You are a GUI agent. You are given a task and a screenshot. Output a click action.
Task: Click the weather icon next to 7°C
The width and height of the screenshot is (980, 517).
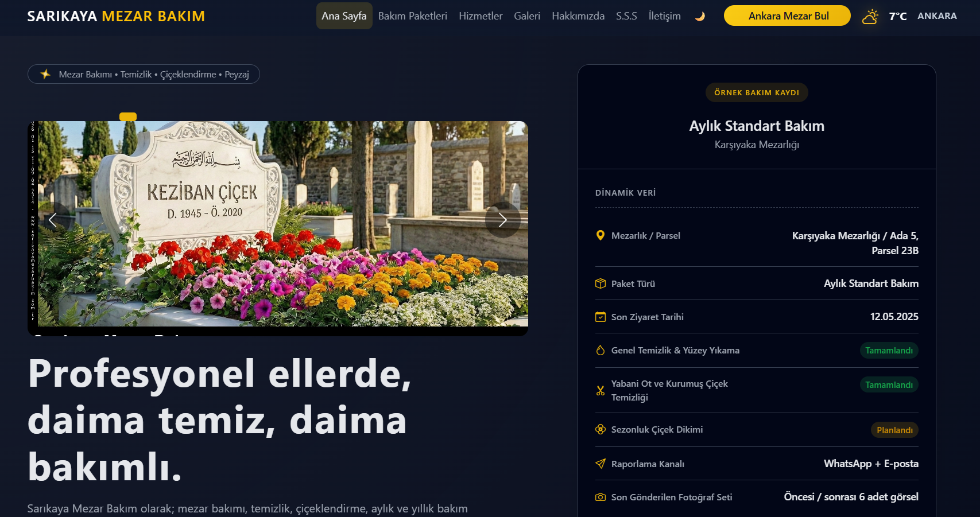pyautogui.click(x=870, y=16)
